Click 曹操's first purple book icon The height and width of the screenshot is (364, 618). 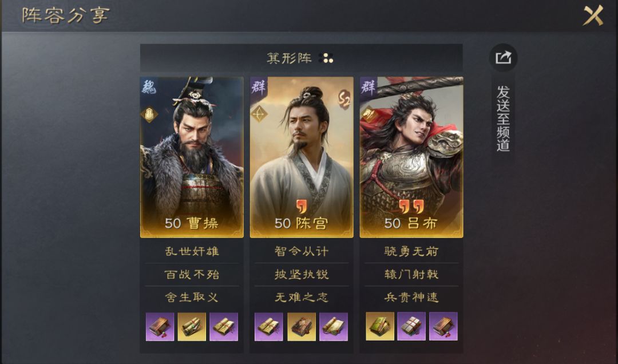(x=160, y=327)
